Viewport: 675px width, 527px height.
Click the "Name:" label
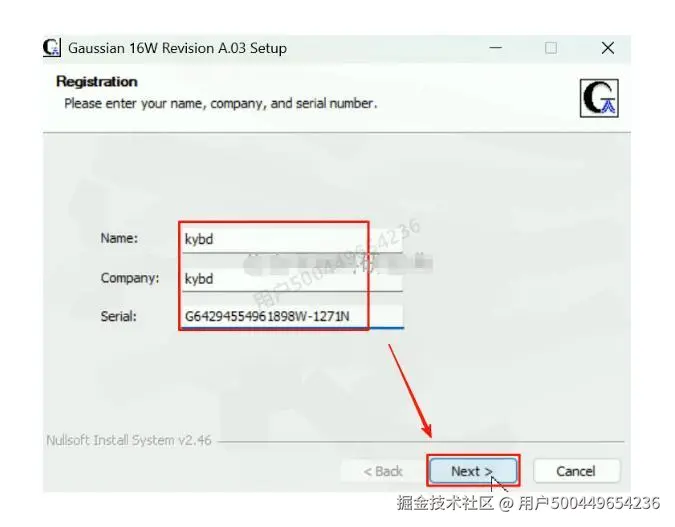119,238
